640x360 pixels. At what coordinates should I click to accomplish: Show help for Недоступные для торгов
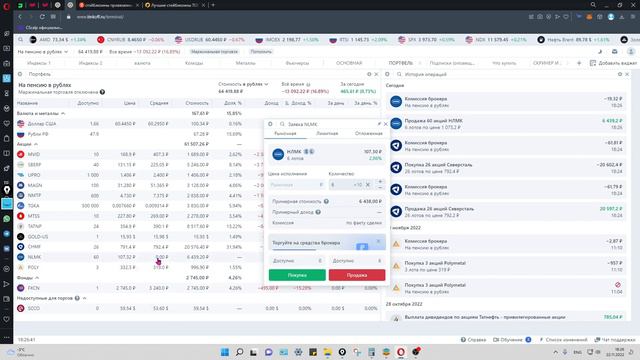click(x=77, y=298)
